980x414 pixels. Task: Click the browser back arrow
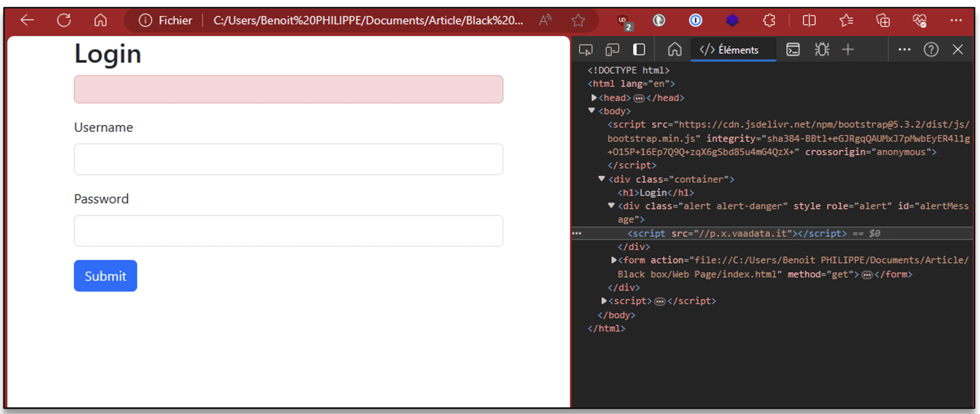(x=27, y=20)
